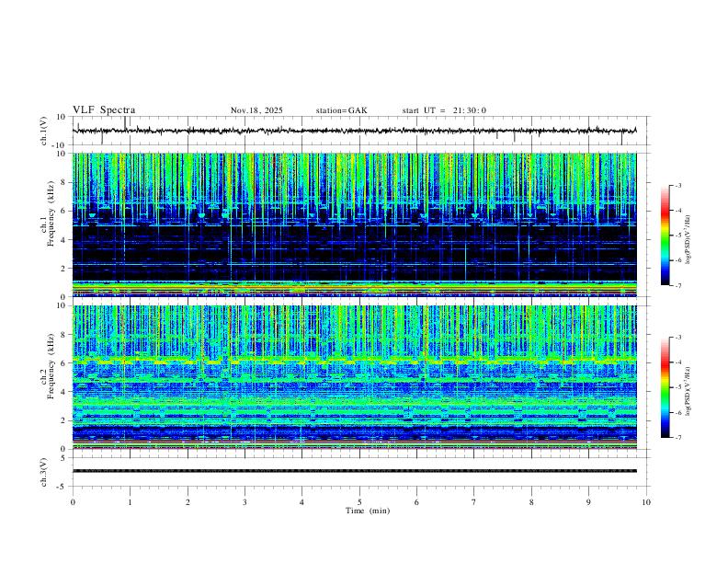
Task: Click the "10" tick on the time axis
Action: (x=646, y=502)
